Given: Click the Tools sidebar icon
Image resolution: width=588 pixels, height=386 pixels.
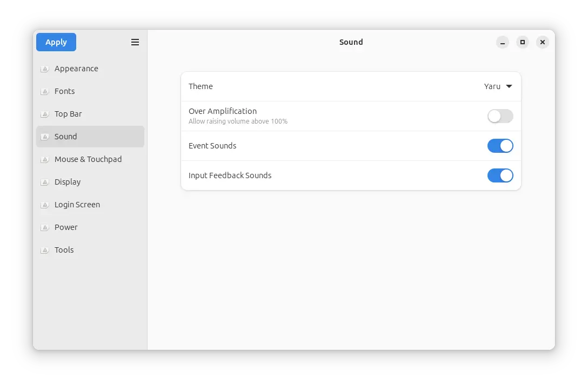Looking at the screenshot, I should (x=45, y=250).
